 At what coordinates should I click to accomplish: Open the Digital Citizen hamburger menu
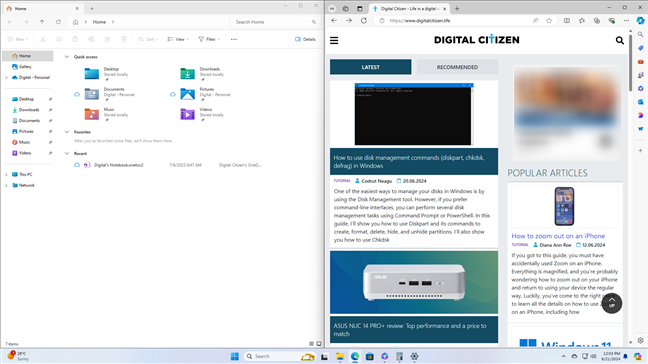tap(334, 40)
